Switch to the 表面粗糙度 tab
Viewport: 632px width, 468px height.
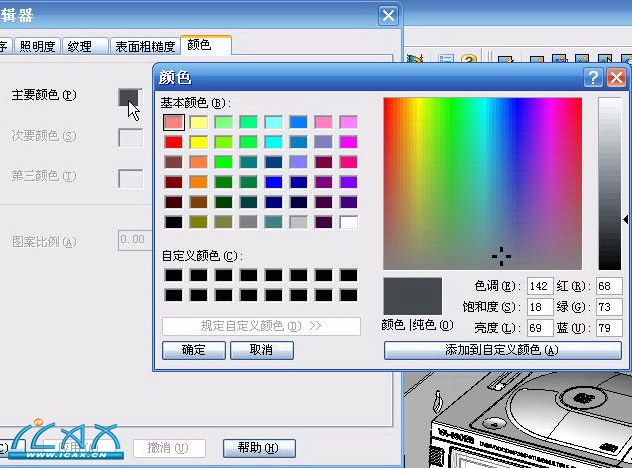[145, 46]
